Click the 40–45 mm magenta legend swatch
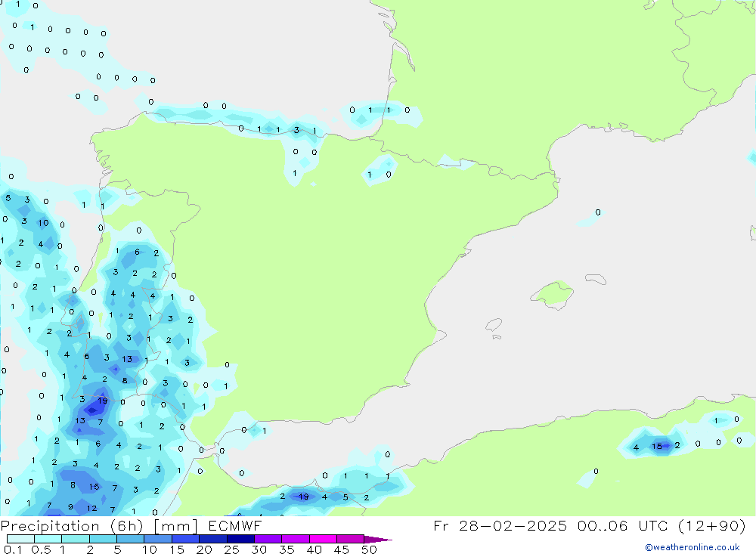This screenshot has height=554, width=756. [323, 539]
